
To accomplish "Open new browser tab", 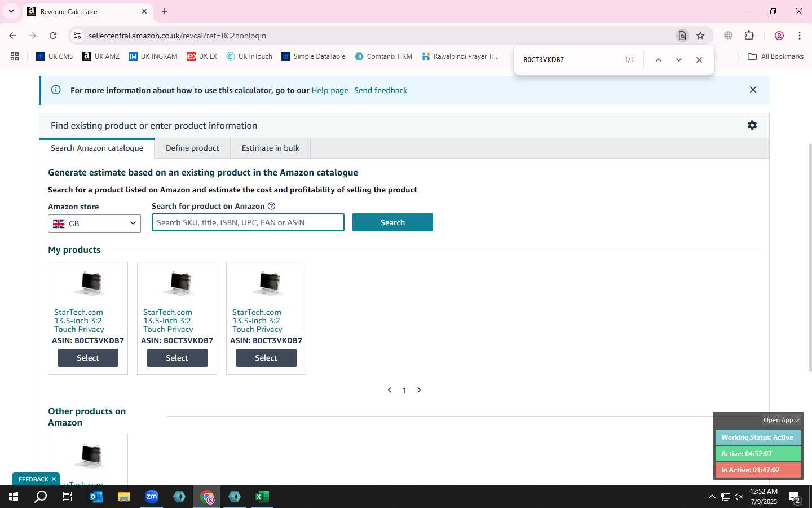I will [165, 11].
